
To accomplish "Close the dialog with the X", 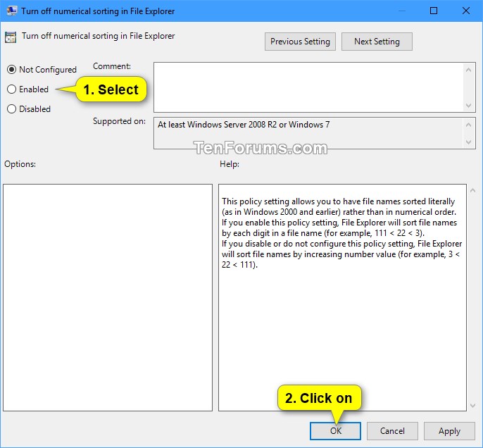I will (x=466, y=11).
